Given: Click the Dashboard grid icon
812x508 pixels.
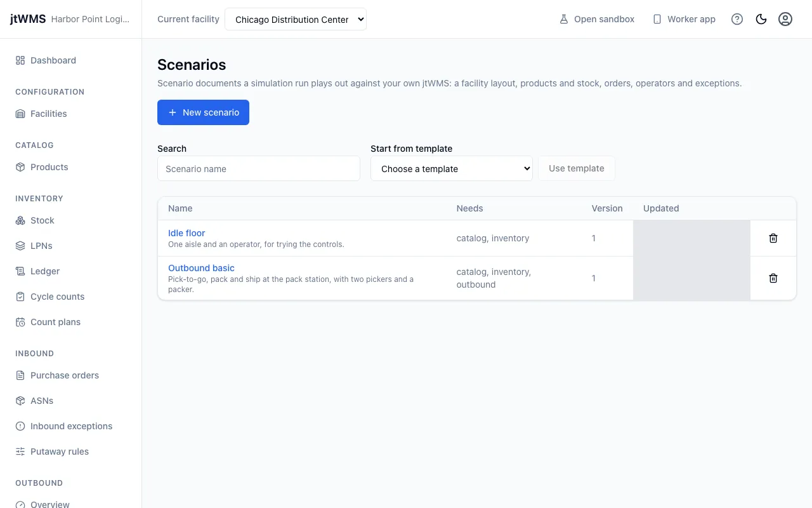Looking at the screenshot, I should click(x=20, y=60).
